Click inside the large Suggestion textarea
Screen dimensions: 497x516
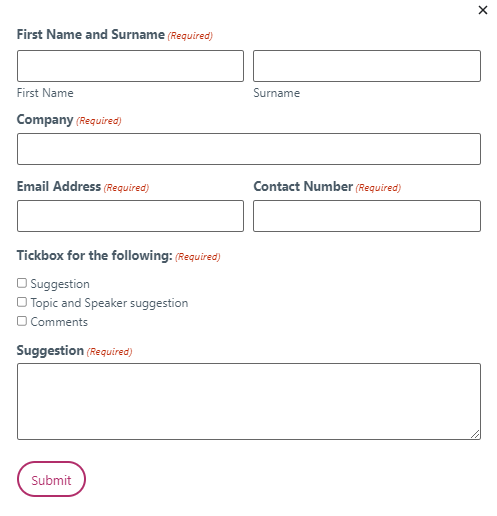249,401
